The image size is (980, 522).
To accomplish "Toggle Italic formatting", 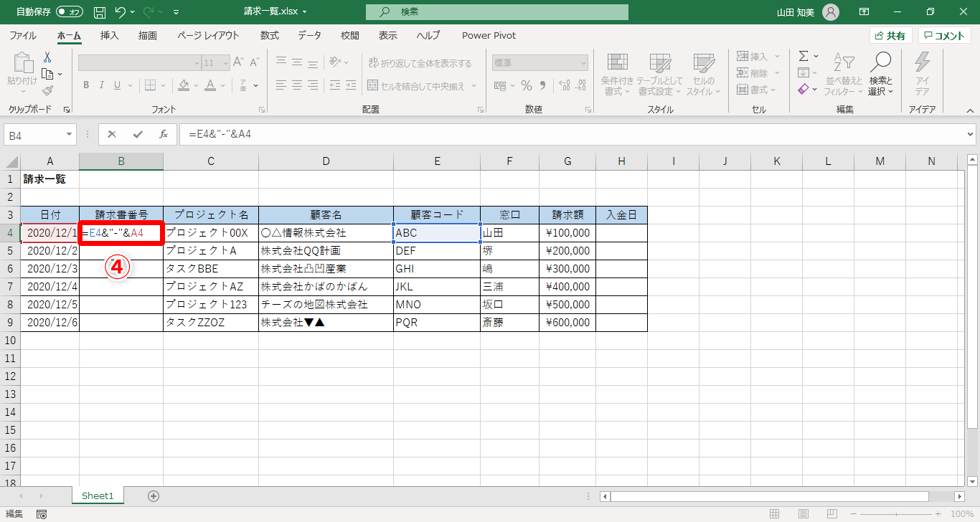I will (103, 85).
